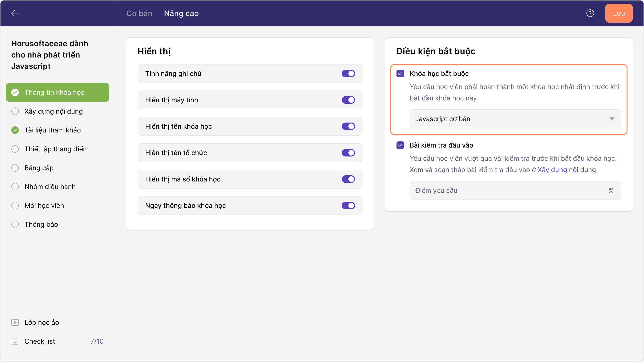Turn off Ngày thông báo khóa học toggle
The height and width of the screenshot is (362, 644).
(x=348, y=206)
